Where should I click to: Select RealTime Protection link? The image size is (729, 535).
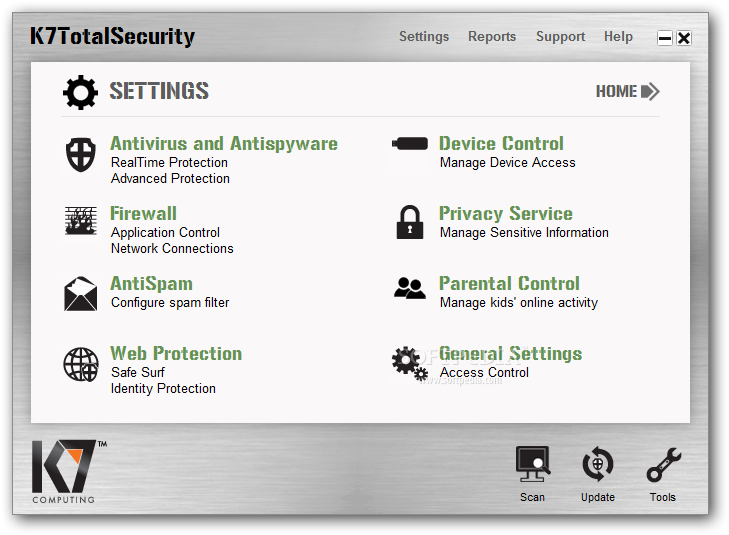pyautogui.click(x=169, y=162)
